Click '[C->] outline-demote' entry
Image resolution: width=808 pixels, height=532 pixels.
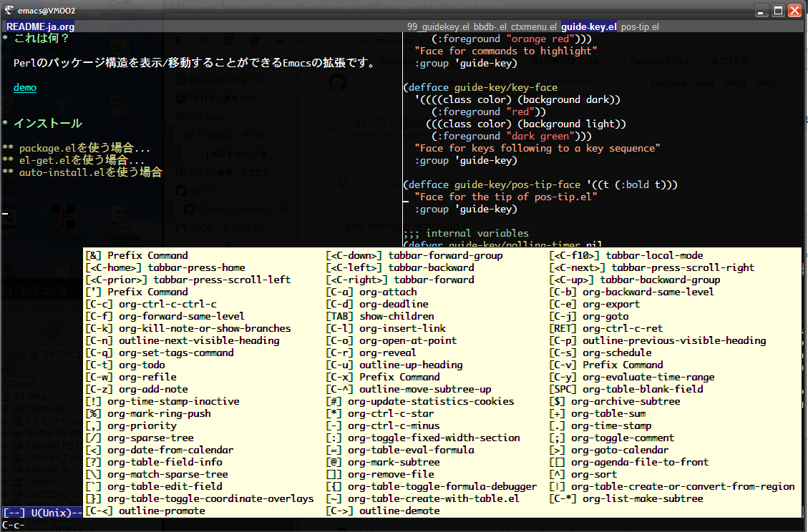pyautogui.click(x=383, y=511)
